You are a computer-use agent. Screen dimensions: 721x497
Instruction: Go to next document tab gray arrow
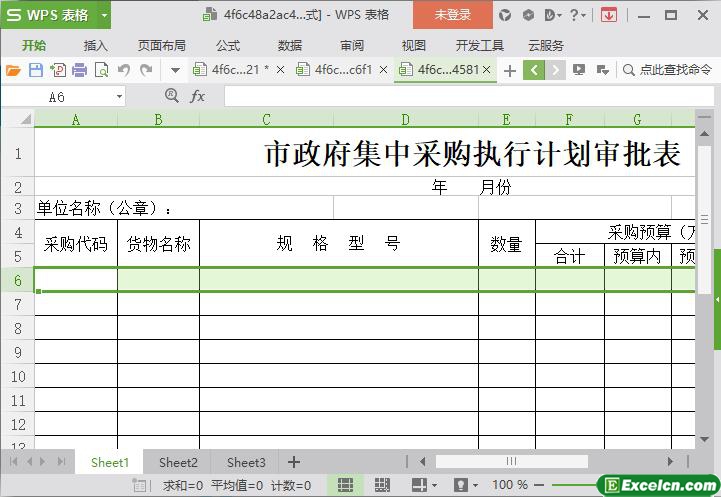coord(555,70)
